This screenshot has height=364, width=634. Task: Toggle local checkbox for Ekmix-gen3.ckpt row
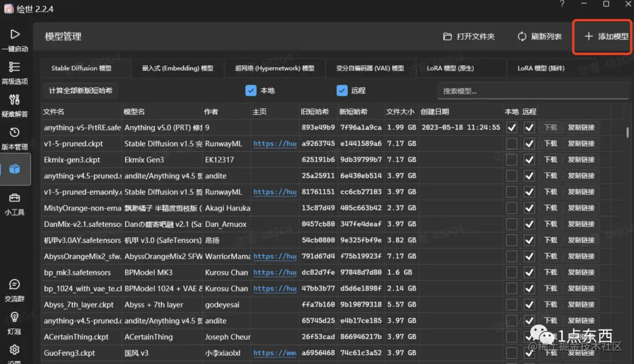coord(511,160)
